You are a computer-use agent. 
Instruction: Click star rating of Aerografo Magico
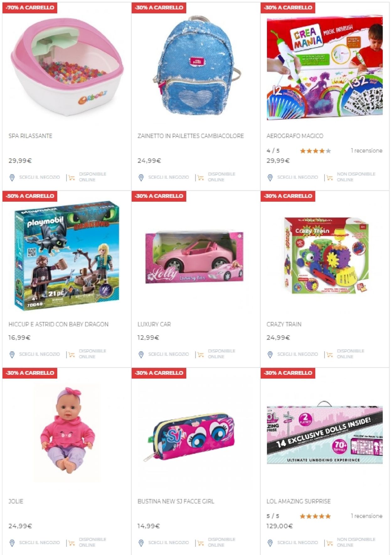315,151
